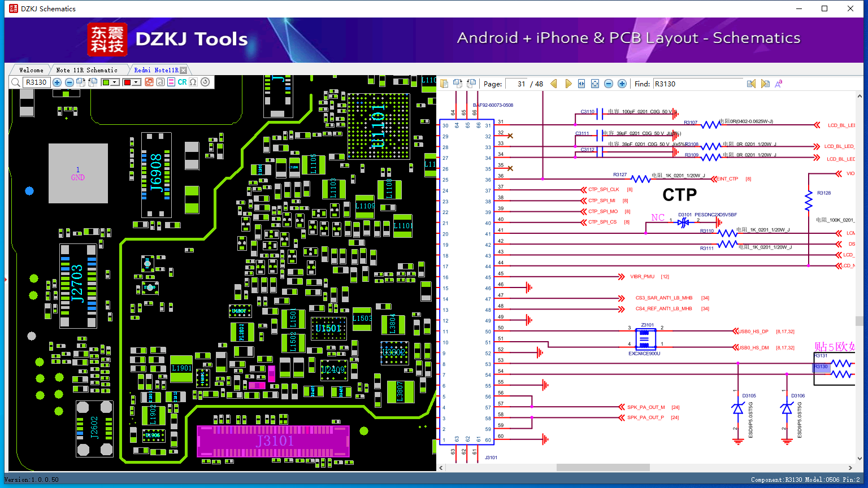Go to the next schematic page
The image size is (868, 488).
tap(568, 84)
